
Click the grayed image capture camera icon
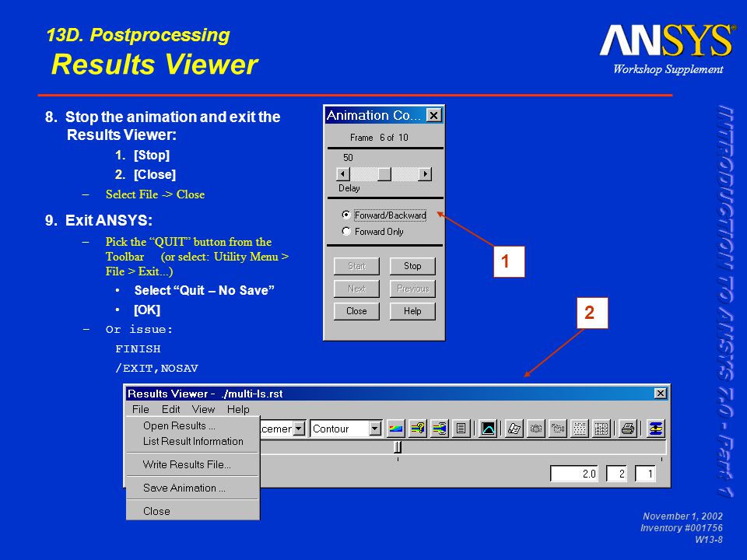(536, 429)
